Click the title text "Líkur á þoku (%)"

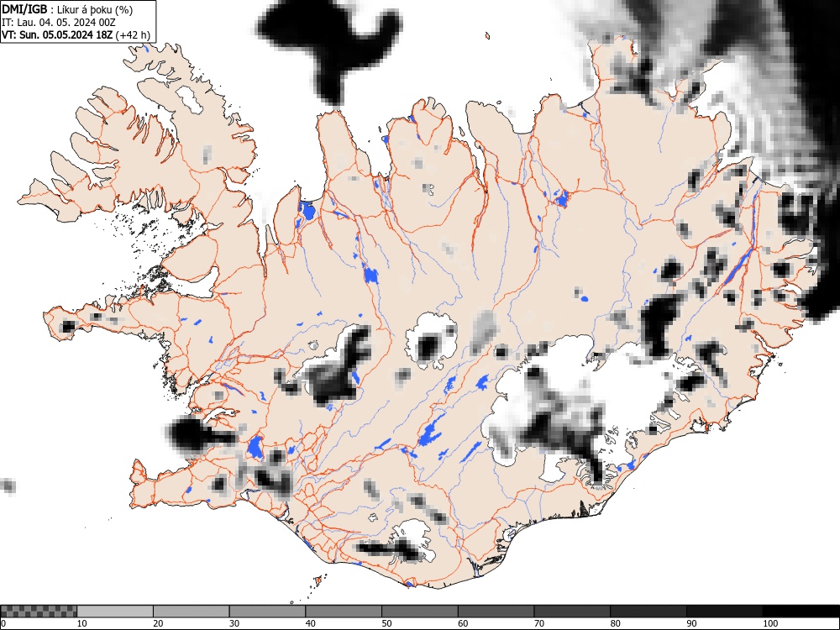[95, 9]
